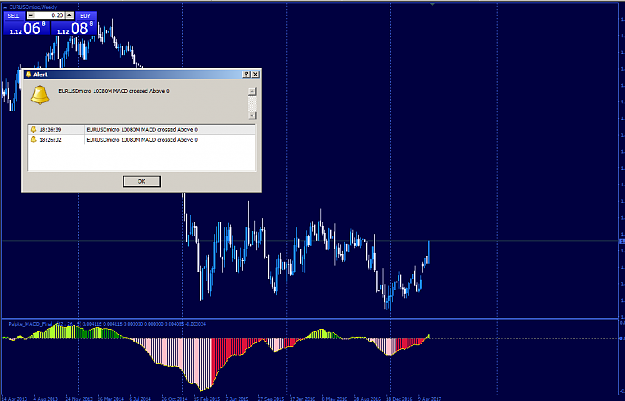Image resolution: width=625 pixels, height=401 pixels.
Task: Click the BUY button in one-click panel
Action: (x=85, y=16)
